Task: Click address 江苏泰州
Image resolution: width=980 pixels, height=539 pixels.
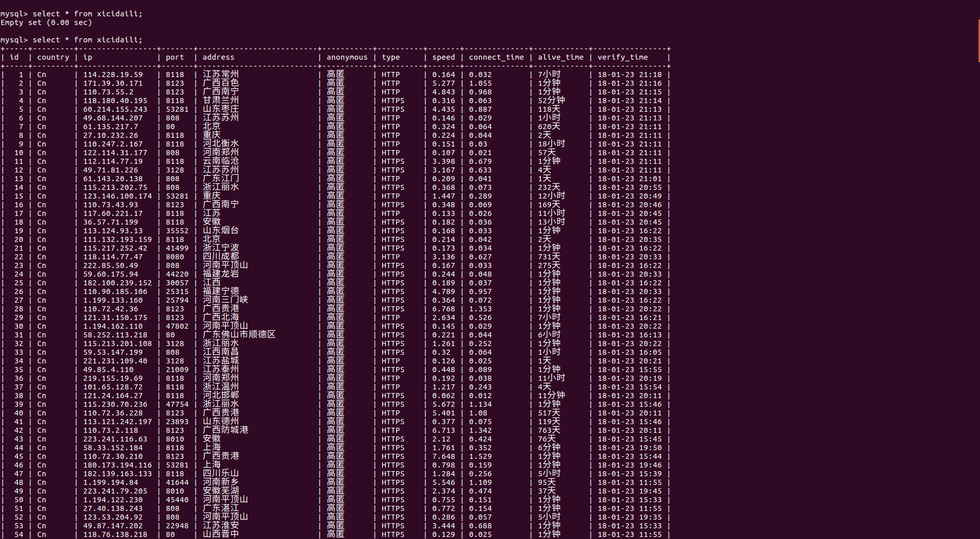Action: tap(221, 370)
